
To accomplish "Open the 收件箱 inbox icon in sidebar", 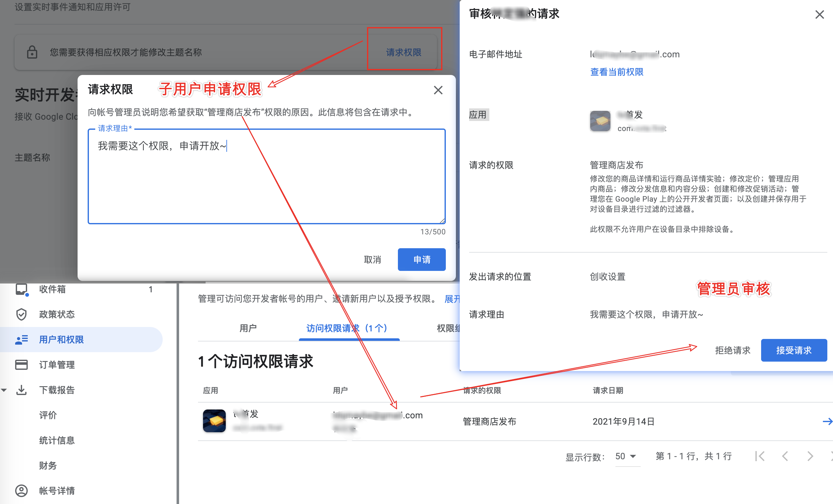I will [21, 289].
